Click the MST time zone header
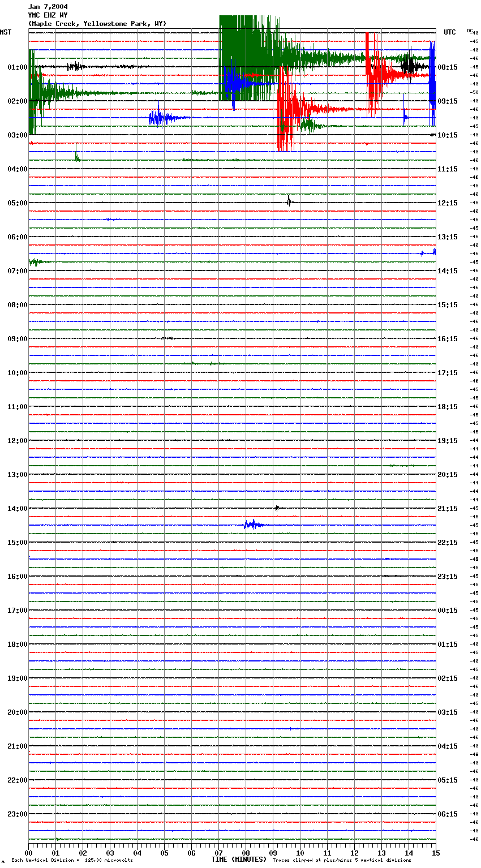The width and height of the screenshot is (481, 868). point(6,32)
